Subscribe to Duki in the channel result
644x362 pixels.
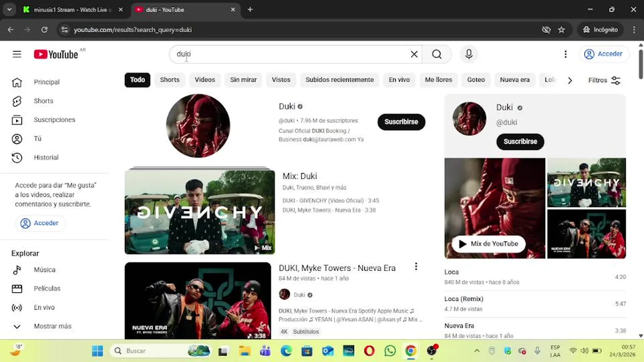[x=401, y=122]
